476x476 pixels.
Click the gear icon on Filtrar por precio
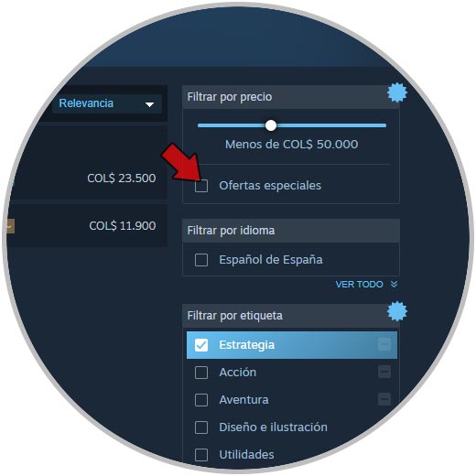tap(397, 92)
